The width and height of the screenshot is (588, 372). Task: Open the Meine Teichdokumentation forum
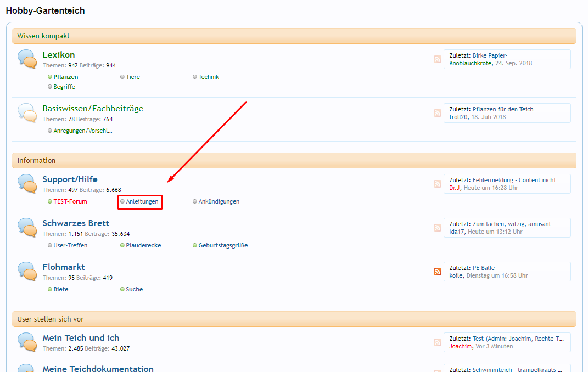pyautogui.click(x=98, y=369)
